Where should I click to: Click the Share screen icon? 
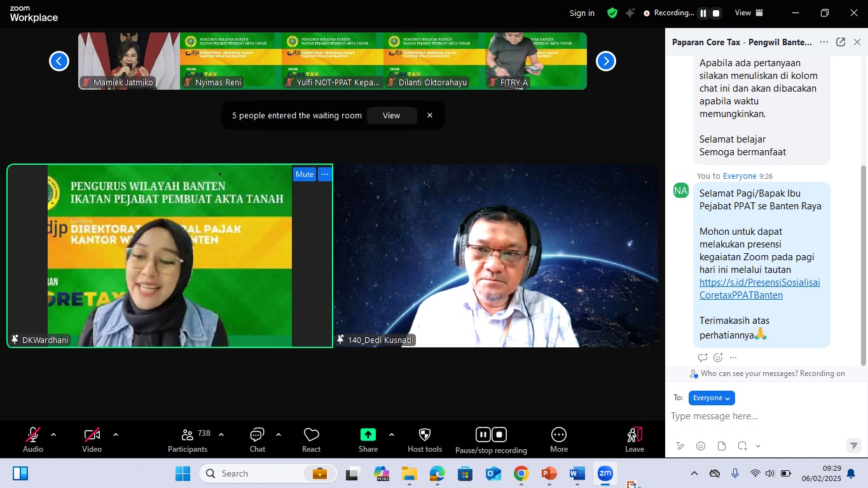click(368, 435)
